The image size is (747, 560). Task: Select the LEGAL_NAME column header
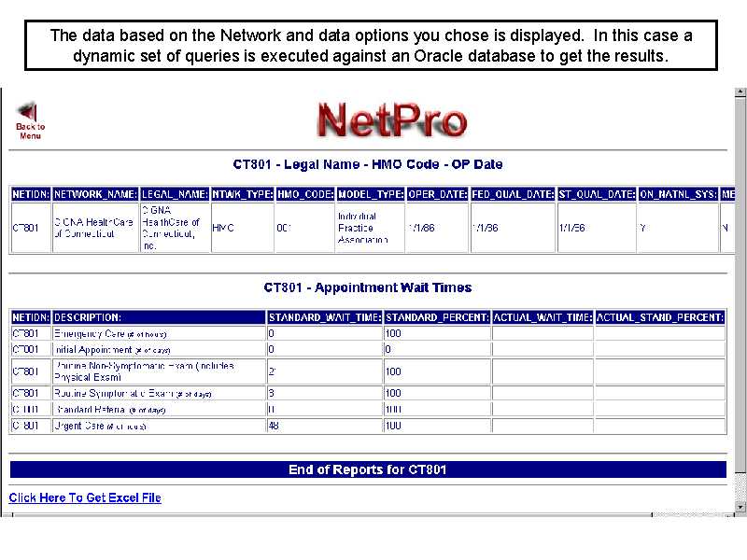175,195
